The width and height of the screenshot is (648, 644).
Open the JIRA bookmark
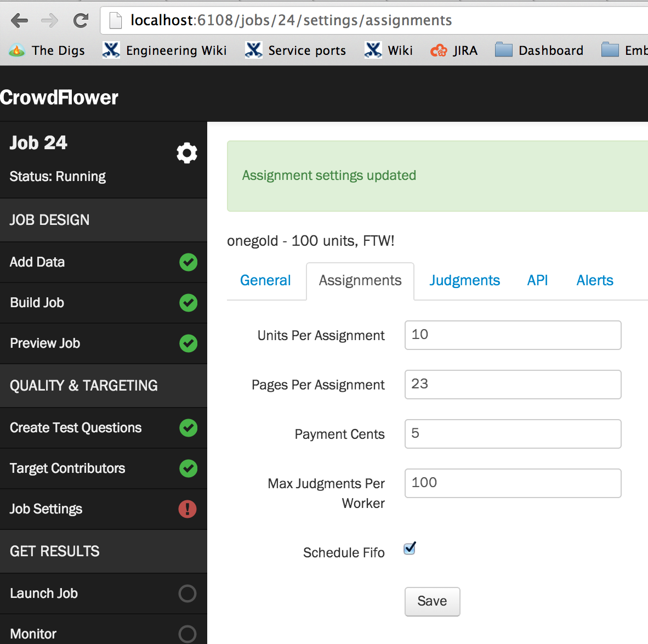[454, 50]
